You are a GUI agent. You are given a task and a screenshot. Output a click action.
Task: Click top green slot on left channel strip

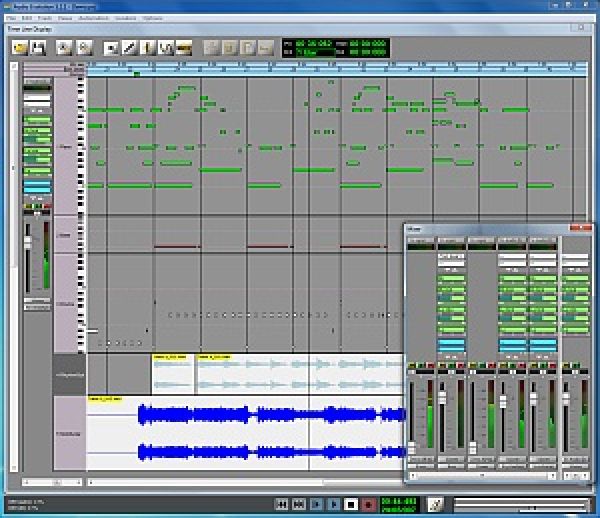pos(37,121)
